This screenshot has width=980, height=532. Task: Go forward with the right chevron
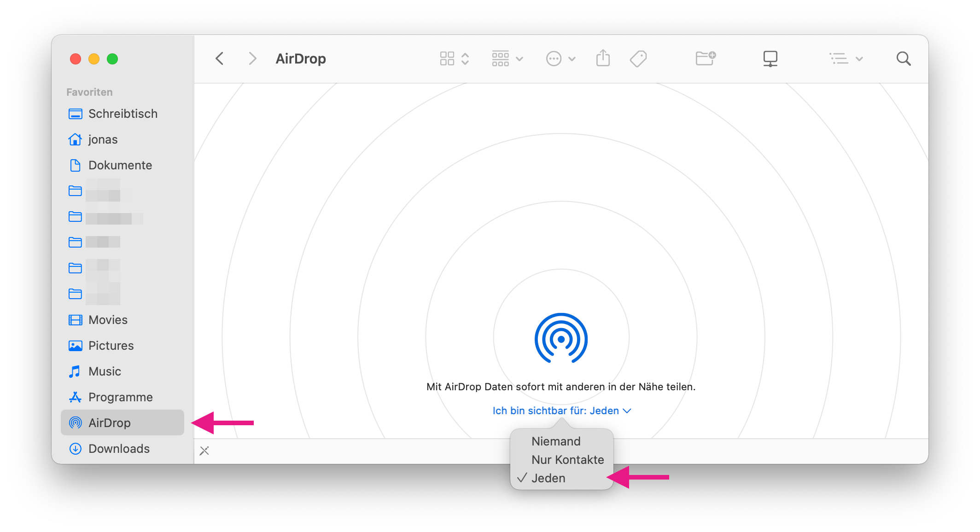tap(252, 58)
